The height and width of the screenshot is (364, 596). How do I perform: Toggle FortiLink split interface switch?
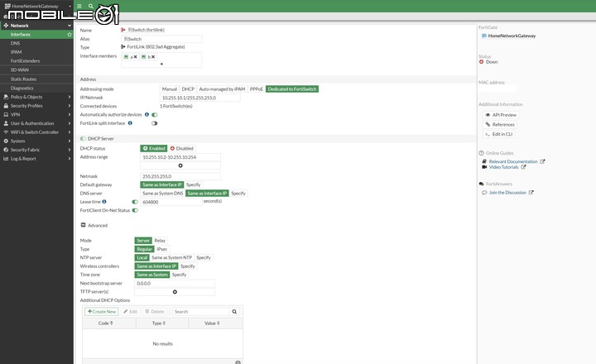pyautogui.click(x=154, y=123)
